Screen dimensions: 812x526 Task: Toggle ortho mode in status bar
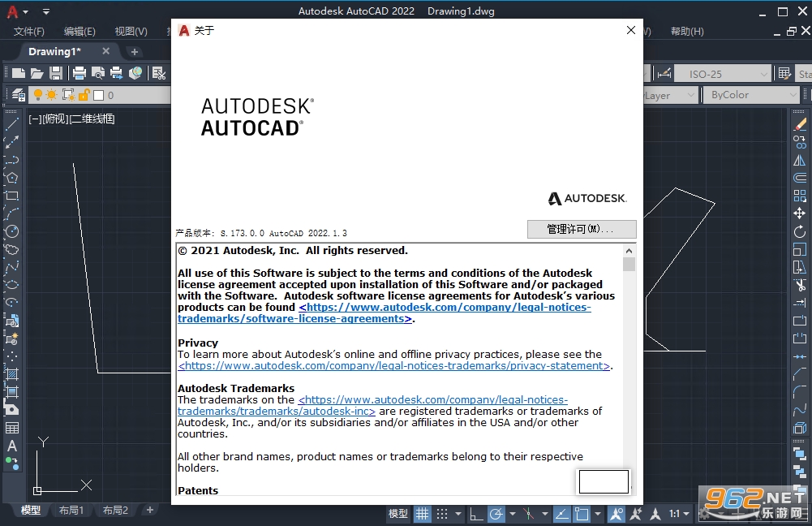coord(476,514)
